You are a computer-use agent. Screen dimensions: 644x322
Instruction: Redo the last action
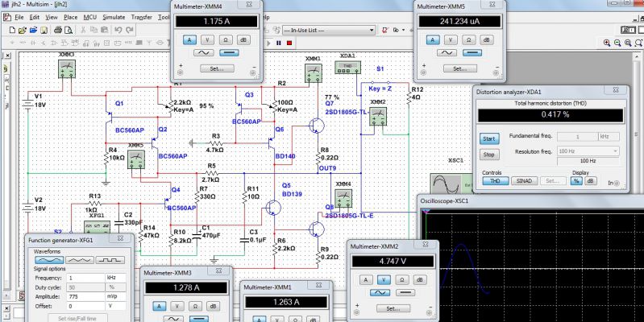click(x=130, y=30)
